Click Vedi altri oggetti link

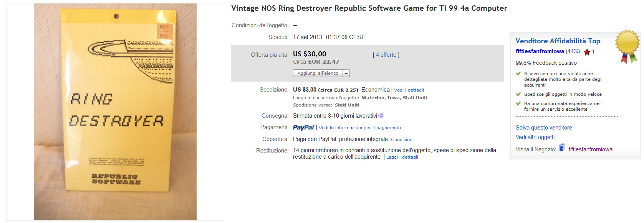(535, 137)
